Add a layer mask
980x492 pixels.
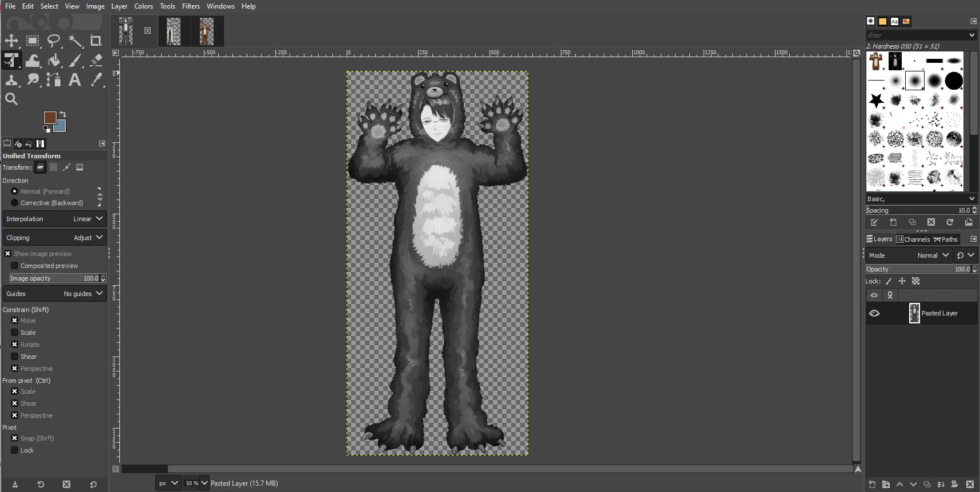955,485
